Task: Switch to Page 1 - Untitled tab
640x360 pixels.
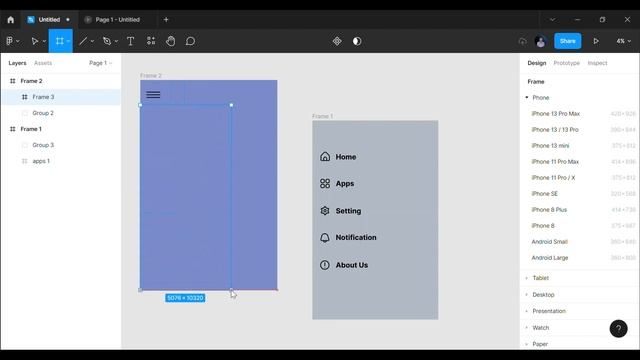Action: pyautogui.click(x=117, y=20)
